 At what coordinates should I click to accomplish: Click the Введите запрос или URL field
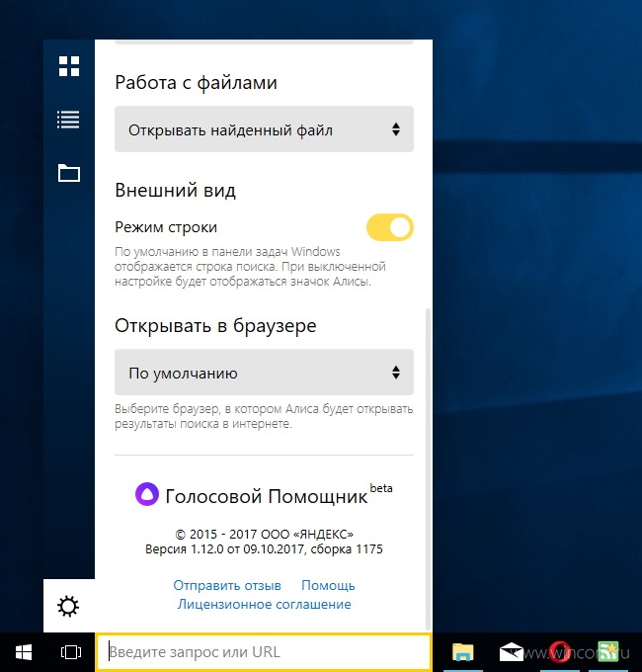click(264, 652)
